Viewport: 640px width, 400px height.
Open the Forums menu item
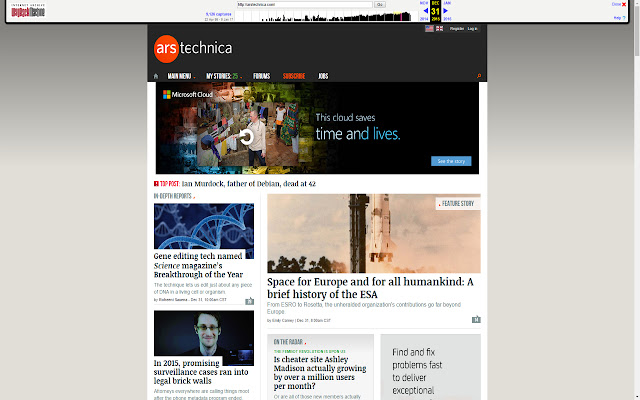pyautogui.click(x=262, y=76)
